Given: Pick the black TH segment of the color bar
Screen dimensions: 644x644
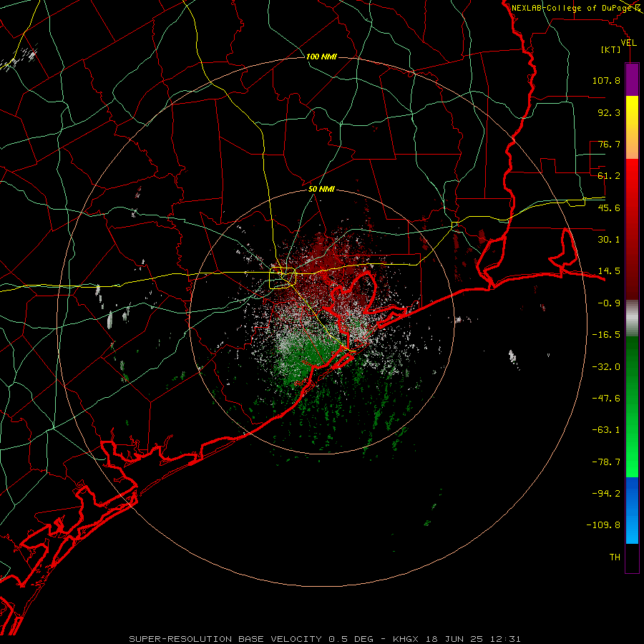Looking at the screenshot, I should click(x=632, y=558).
